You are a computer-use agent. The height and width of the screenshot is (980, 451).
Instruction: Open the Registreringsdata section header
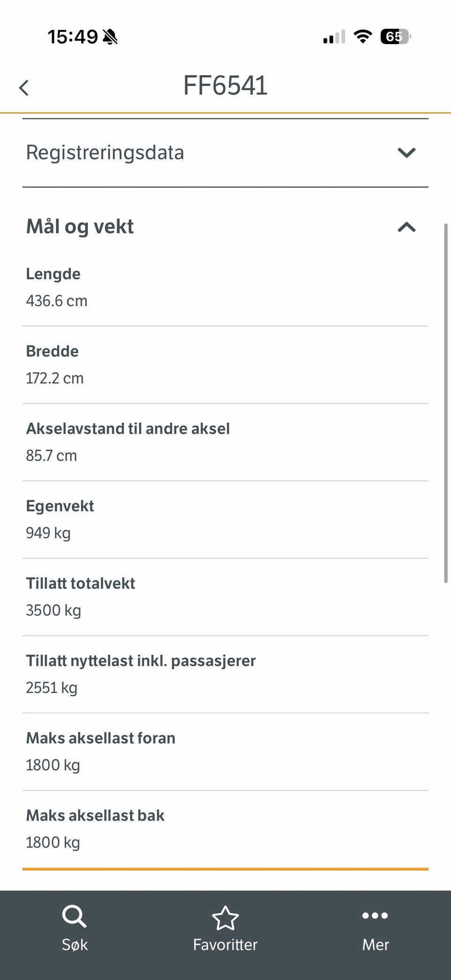pos(105,153)
